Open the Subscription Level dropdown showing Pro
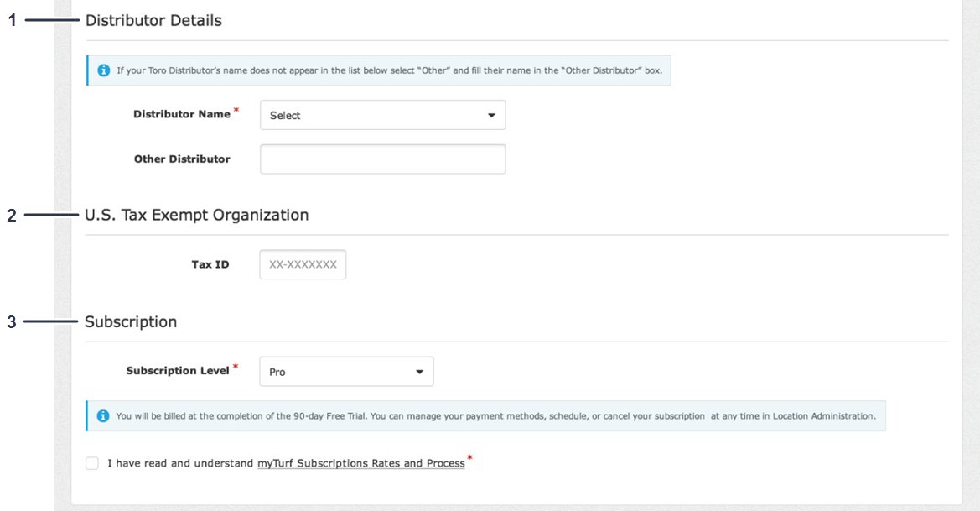The width and height of the screenshot is (980, 511). [346, 372]
